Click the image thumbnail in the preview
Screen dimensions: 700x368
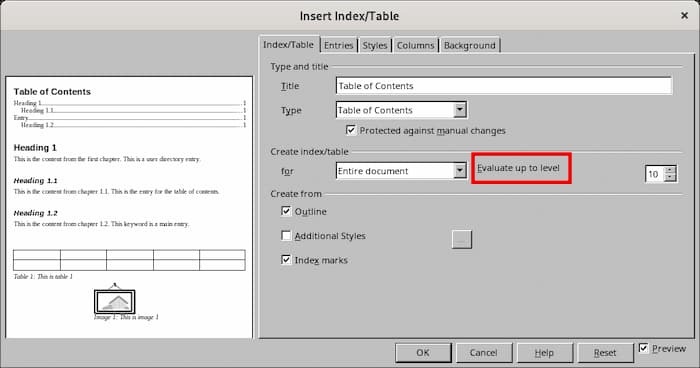(x=115, y=301)
